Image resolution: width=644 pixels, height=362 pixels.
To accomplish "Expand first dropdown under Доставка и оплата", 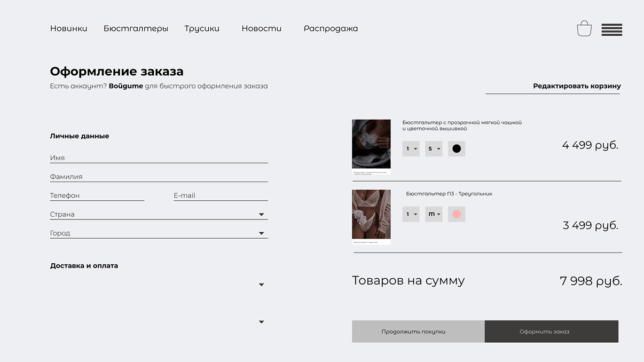I will pyautogui.click(x=261, y=285).
